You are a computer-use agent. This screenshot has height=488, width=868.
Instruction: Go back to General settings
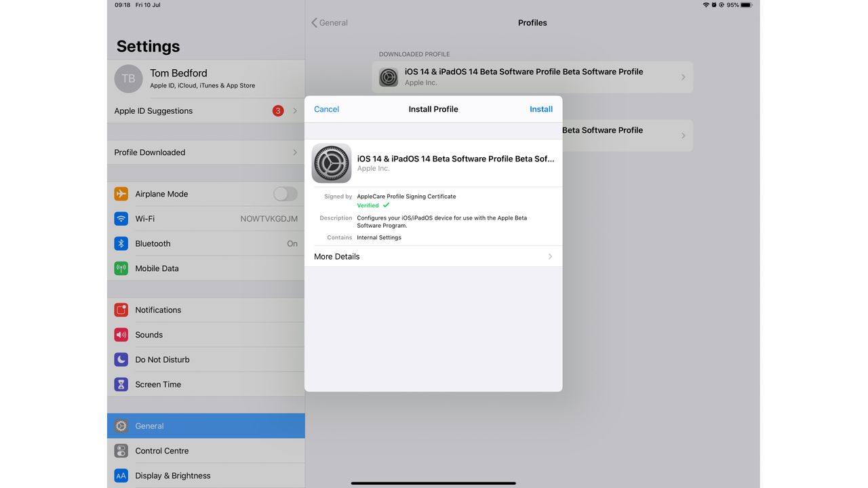click(x=330, y=23)
